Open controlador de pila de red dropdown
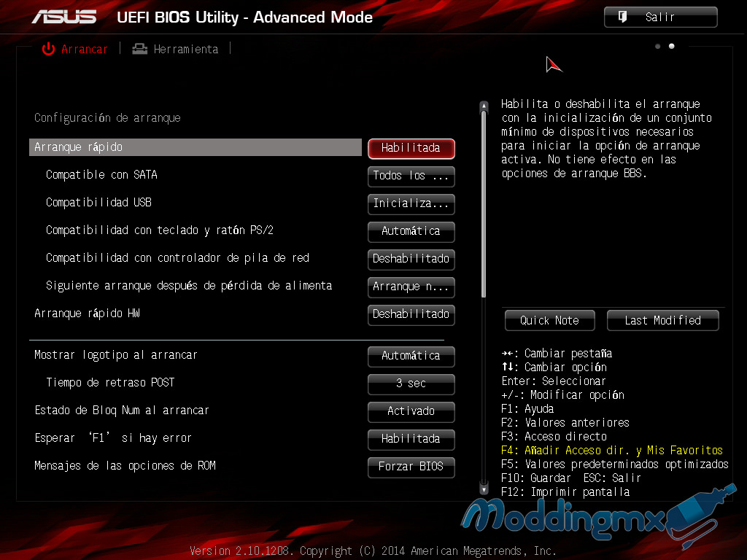Viewport: 747px width, 560px height. point(411,259)
